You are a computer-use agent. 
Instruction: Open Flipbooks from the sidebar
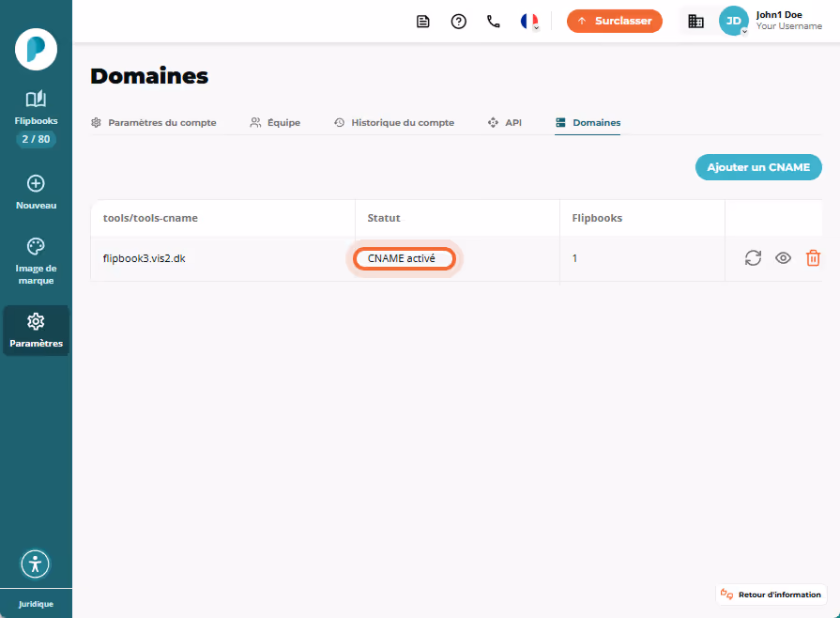(x=36, y=108)
